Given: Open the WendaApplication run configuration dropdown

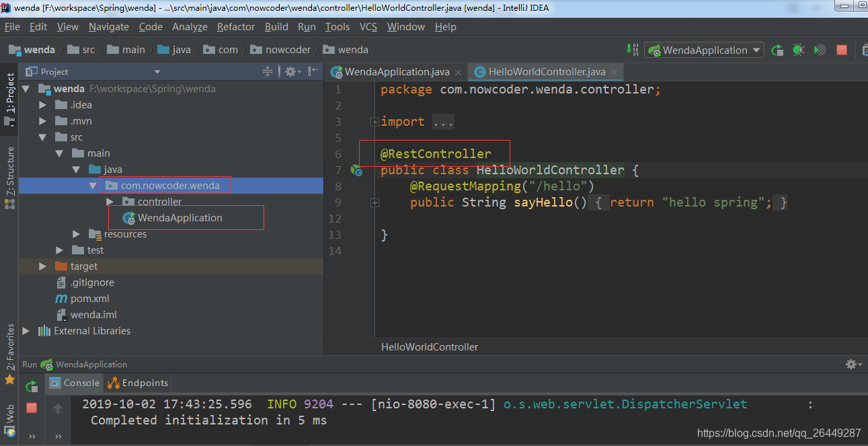Looking at the screenshot, I should click(756, 50).
